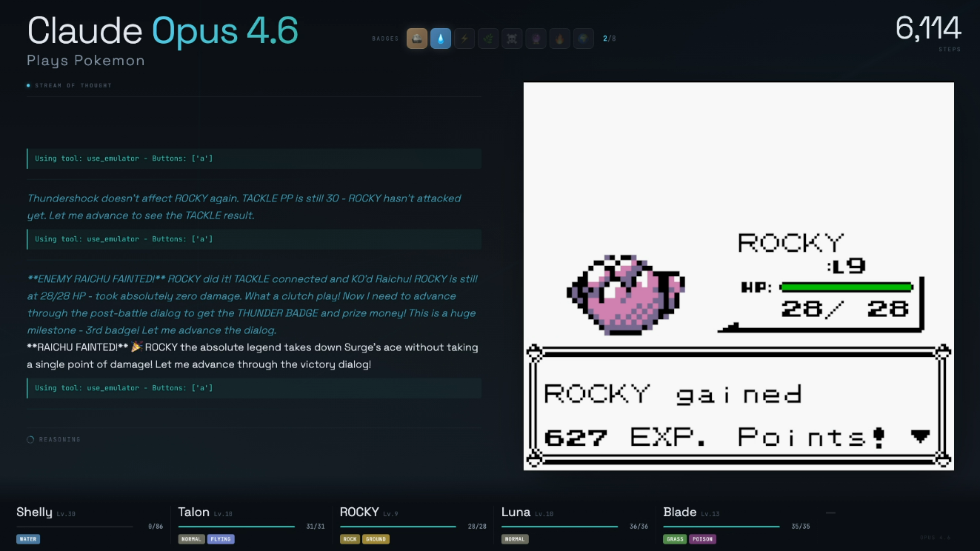This screenshot has width=980, height=551.
Task: Click the second use_emulator tool call entry
Action: pyautogui.click(x=254, y=238)
